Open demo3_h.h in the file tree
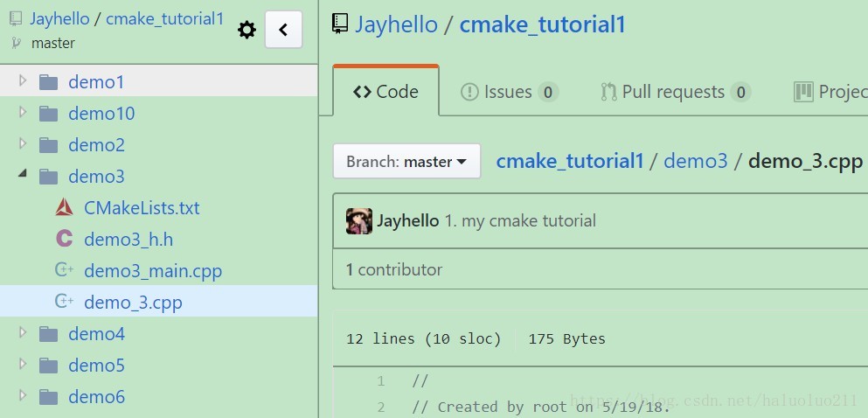 129,240
